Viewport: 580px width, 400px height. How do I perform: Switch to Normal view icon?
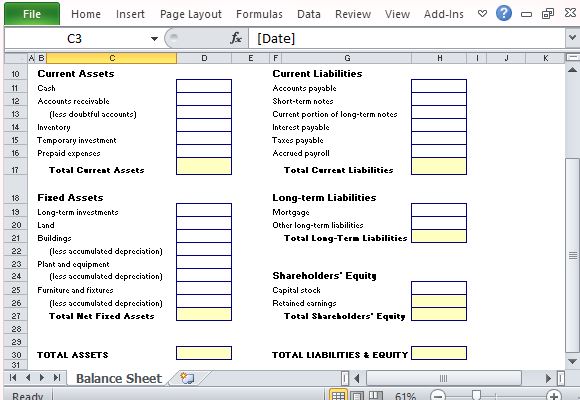point(337,395)
